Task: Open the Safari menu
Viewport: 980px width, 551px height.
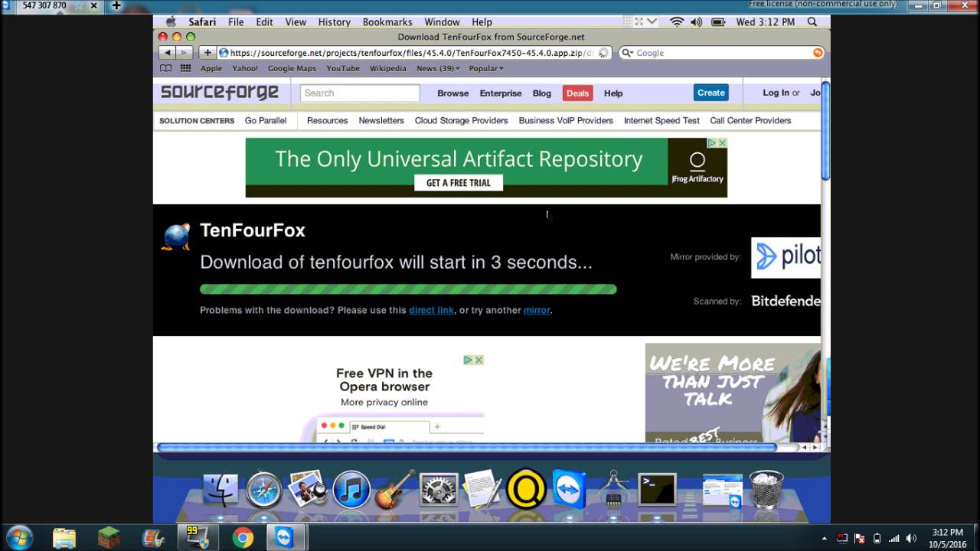Action: tap(203, 22)
